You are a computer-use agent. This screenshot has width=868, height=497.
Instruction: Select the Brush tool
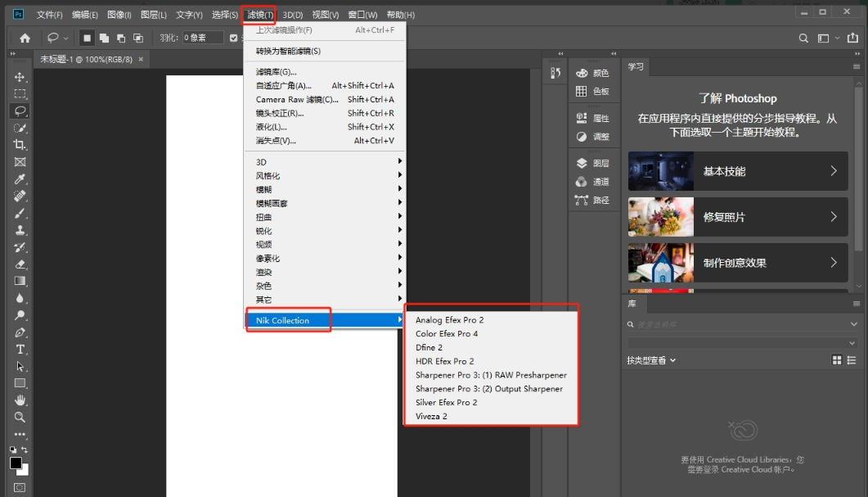[x=20, y=214]
